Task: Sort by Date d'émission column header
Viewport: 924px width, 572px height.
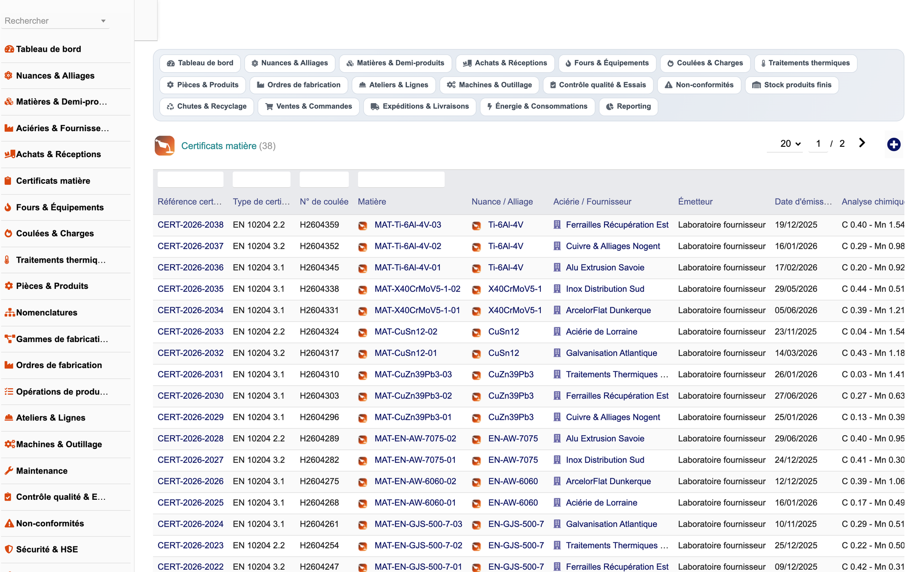Action: [x=803, y=201]
